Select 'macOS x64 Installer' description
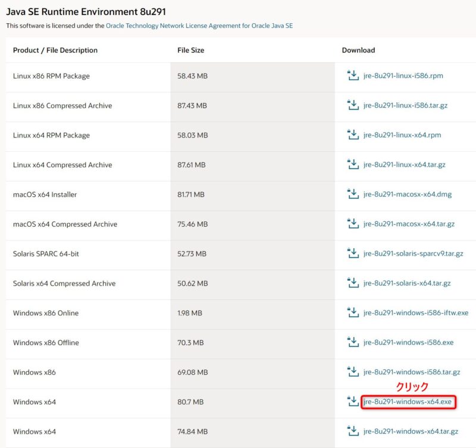476x448 pixels. point(45,195)
